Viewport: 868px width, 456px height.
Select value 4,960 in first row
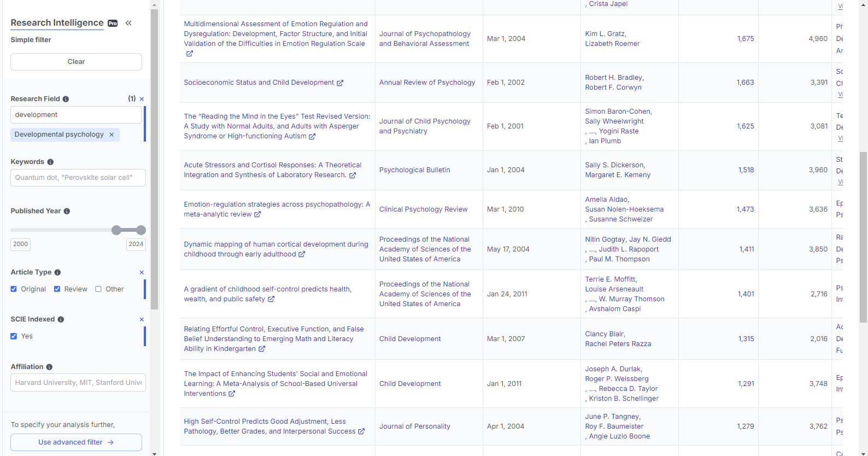coord(818,39)
